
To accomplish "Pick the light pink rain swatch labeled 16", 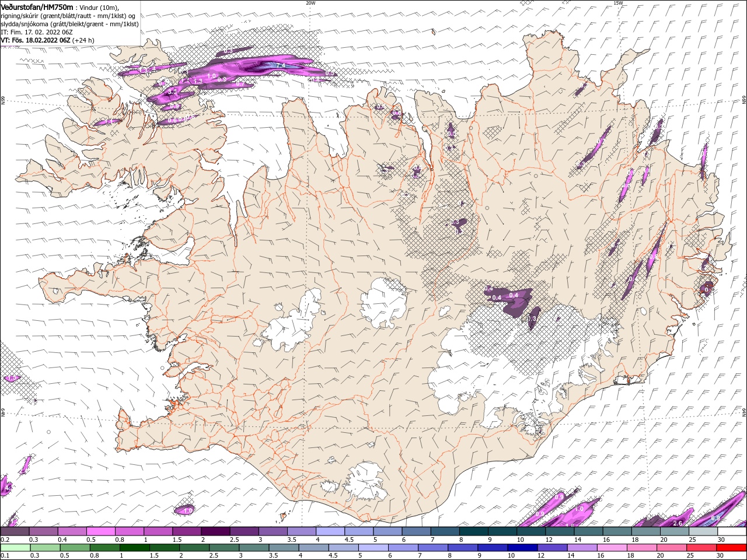I will click(612, 548).
